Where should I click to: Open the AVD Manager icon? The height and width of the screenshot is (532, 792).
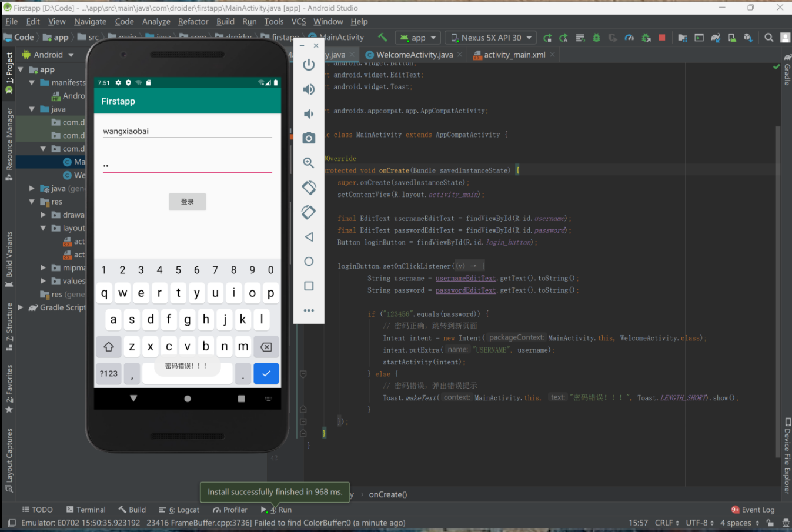[732, 38]
